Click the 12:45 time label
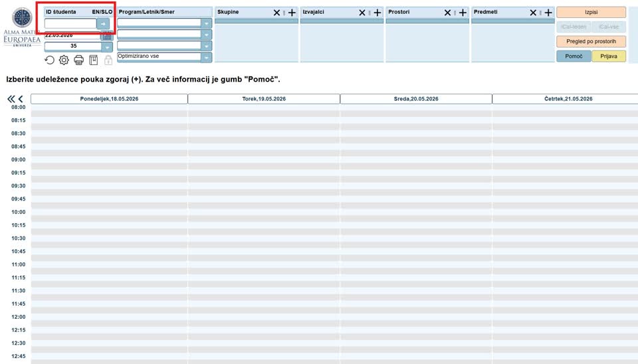 (19, 356)
